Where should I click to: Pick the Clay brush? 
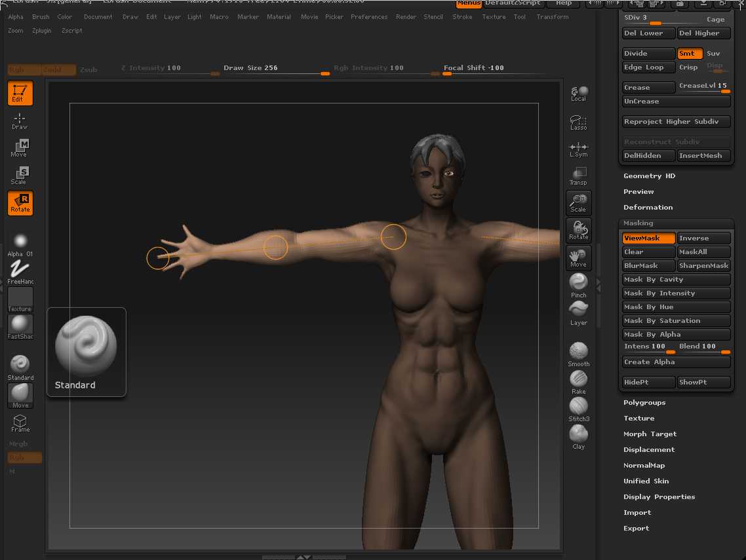578,434
